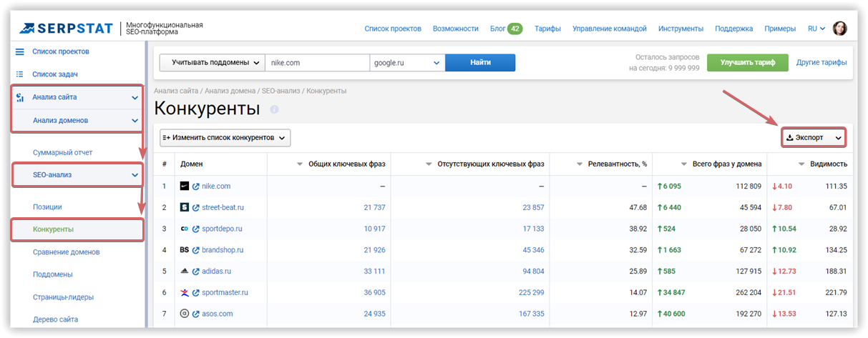Open Примеры in top navigation
868x338 pixels.
pyautogui.click(x=780, y=29)
